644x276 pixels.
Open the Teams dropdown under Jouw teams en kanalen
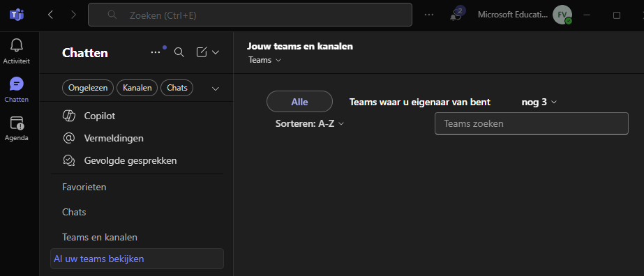coord(264,60)
